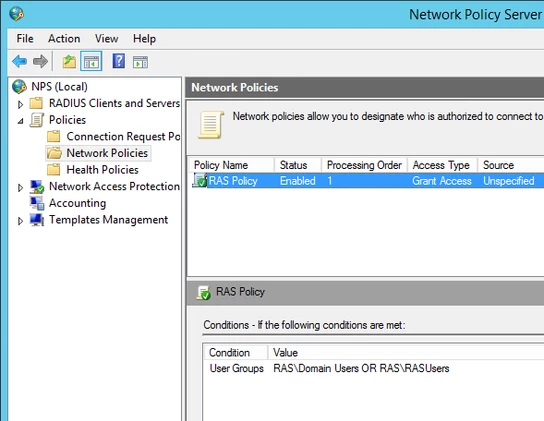
Task: Sort by Processing Order column header
Action: tap(364, 165)
